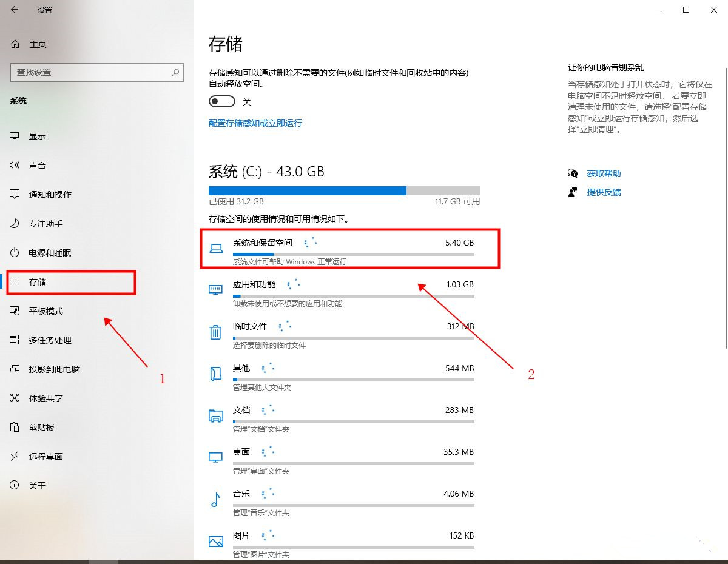点击"应用和功能"的键盘图标

[x=215, y=290]
